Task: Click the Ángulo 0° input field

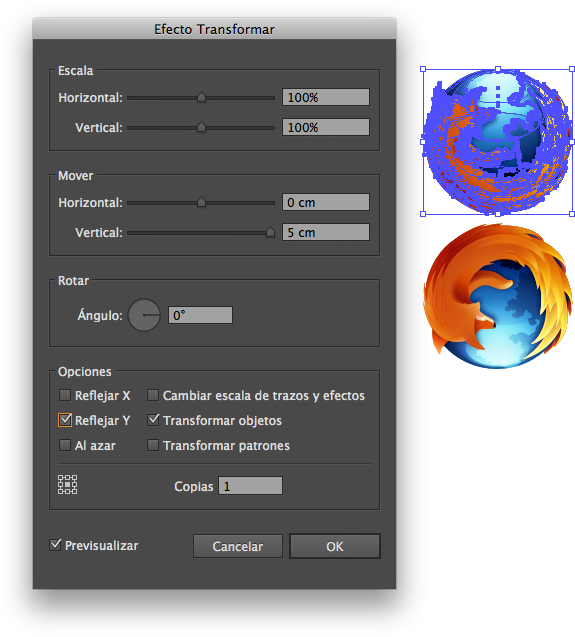Action: click(x=200, y=315)
